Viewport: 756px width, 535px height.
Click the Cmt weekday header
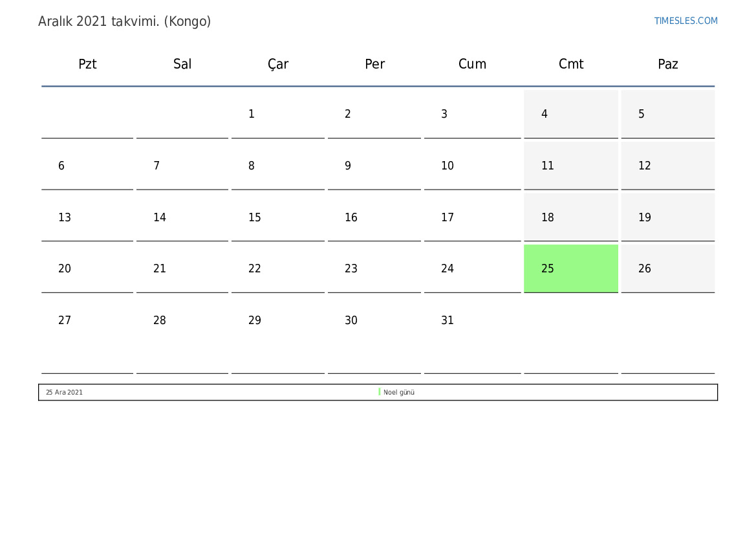coord(571,64)
